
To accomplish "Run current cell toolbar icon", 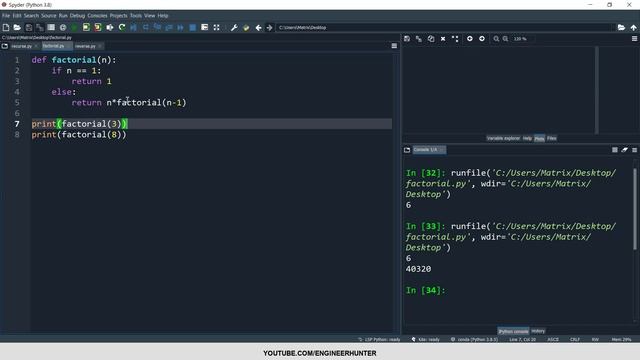I will pyautogui.click(x=86, y=27).
